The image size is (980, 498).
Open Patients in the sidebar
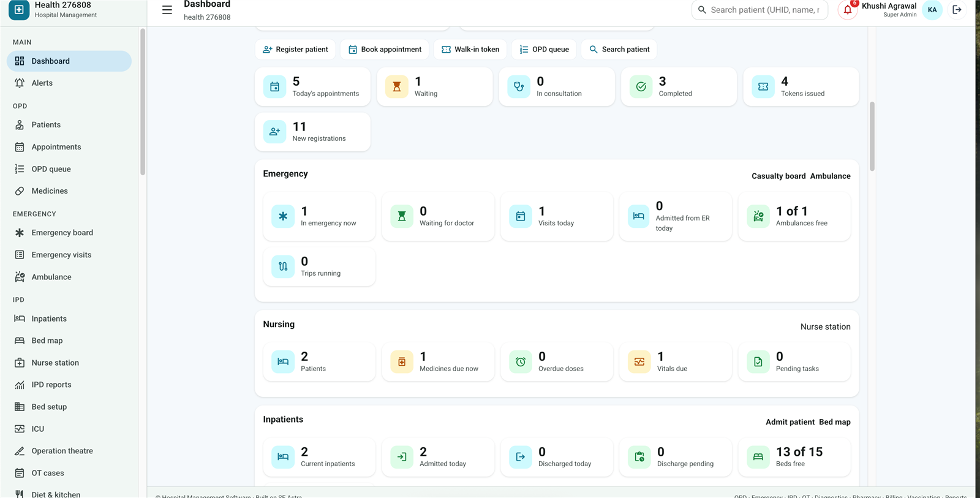(69, 125)
